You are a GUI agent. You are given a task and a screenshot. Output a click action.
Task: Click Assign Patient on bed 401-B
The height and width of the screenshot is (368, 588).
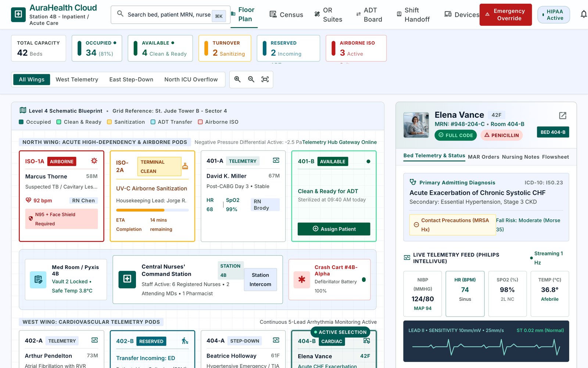(334, 229)
